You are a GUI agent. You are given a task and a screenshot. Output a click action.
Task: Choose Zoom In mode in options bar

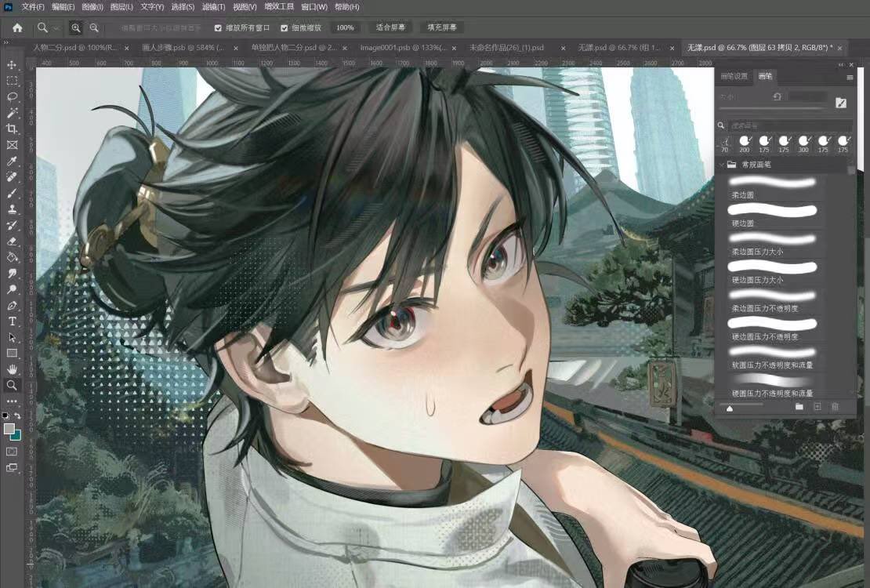(76, 27)
